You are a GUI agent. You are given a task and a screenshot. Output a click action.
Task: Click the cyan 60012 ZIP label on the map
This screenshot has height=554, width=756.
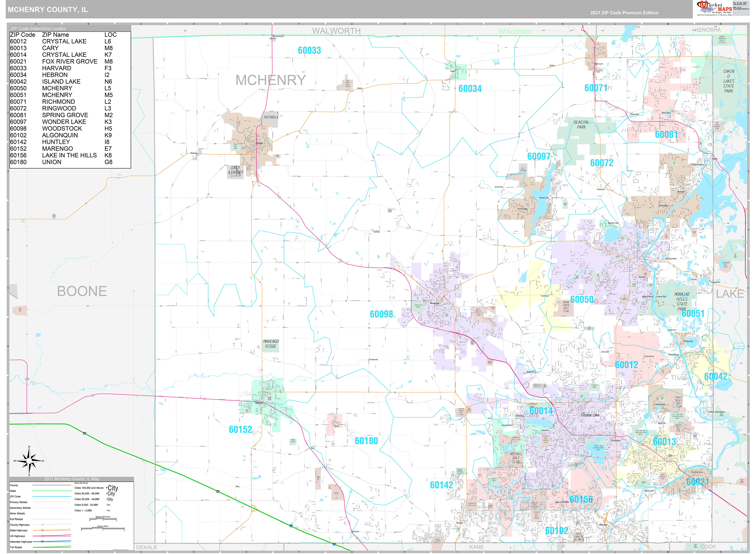pyautogui.click(x=627, y=365)
